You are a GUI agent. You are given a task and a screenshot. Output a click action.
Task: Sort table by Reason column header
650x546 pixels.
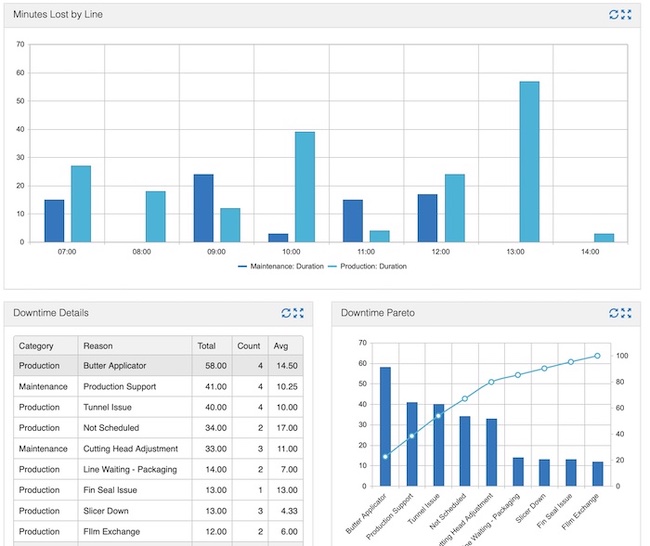(x=135, y=346)
